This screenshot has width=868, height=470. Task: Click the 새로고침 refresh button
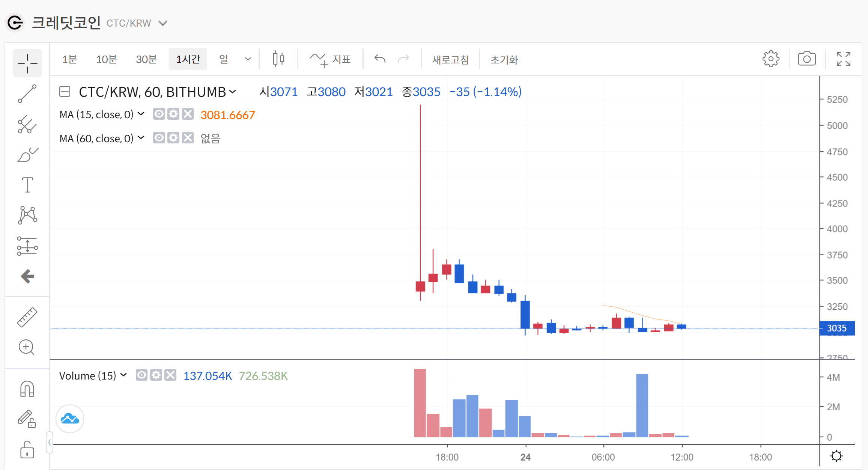point(450,60)
